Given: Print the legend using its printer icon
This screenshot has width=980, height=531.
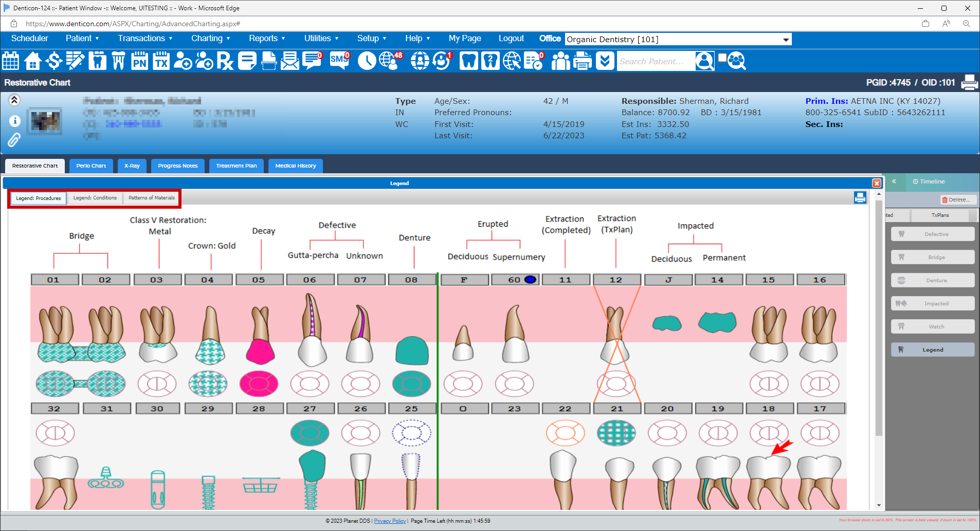Looking at the screenshot, I should click(860, 197).
